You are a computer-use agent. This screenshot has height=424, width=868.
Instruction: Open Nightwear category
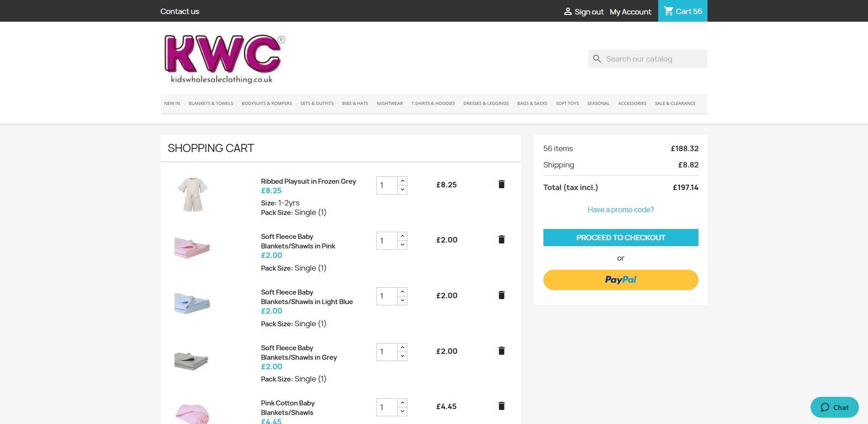[390, 104]
